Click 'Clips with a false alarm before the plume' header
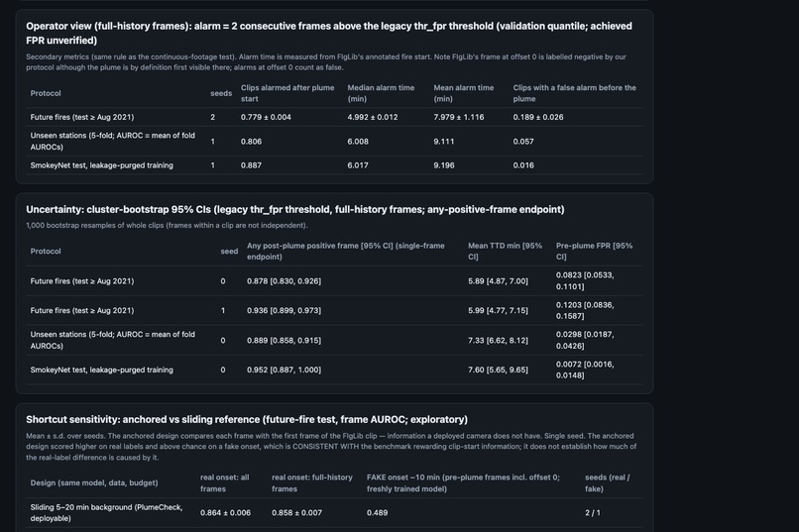 coord(574,93)
